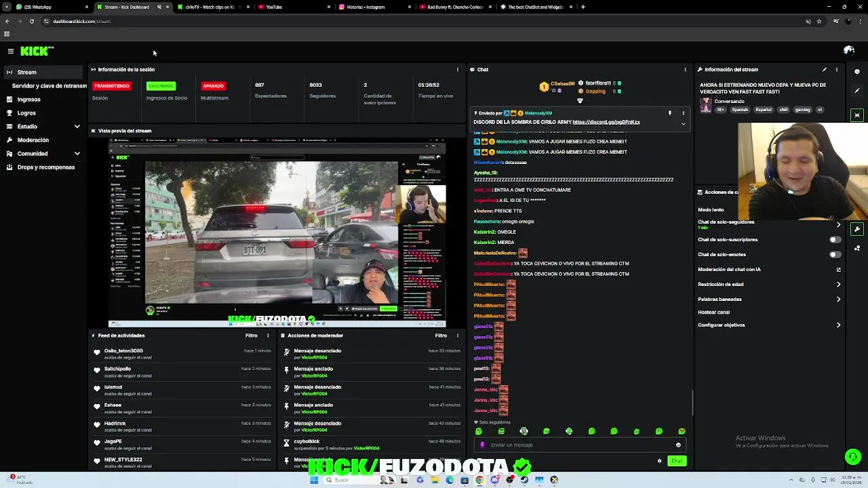Expand the Comunidad sidebar section

[x=77, y=153]
